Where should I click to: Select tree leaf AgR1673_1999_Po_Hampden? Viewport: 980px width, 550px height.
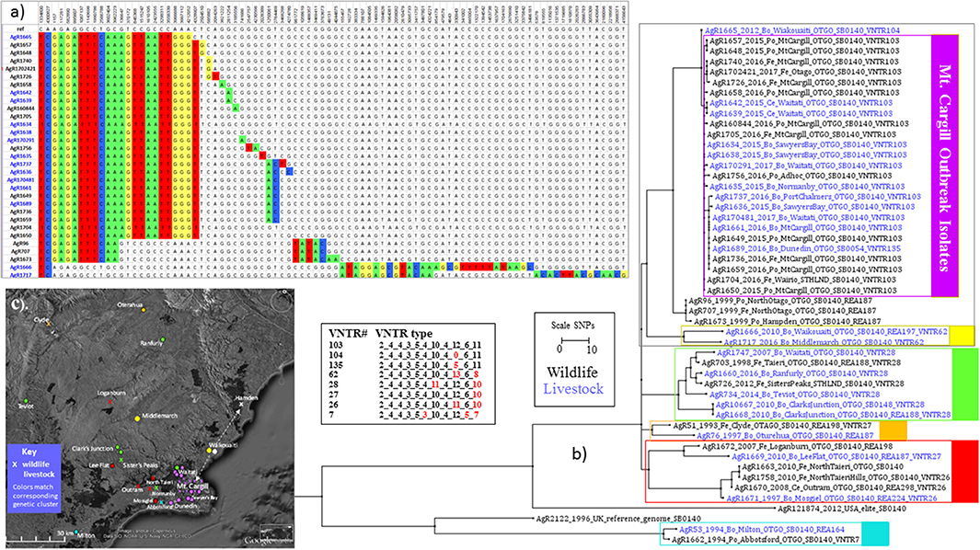787,321
